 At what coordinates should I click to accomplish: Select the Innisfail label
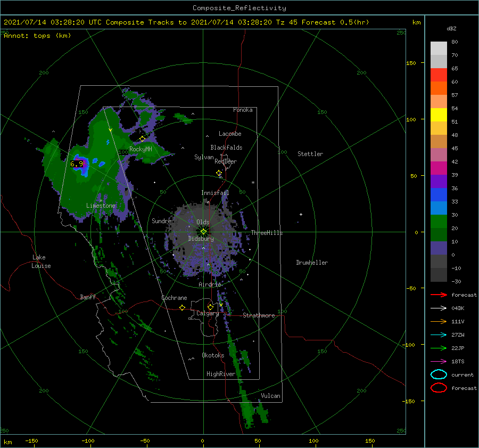coord(215,193)
